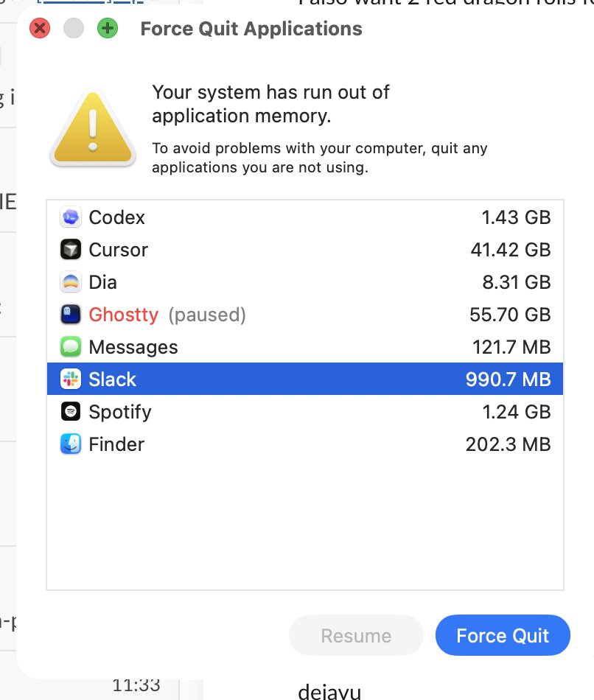Viewport: 594px width, 700px height.
Task: Select the Messages app icon
Action: tap(71, 347)
